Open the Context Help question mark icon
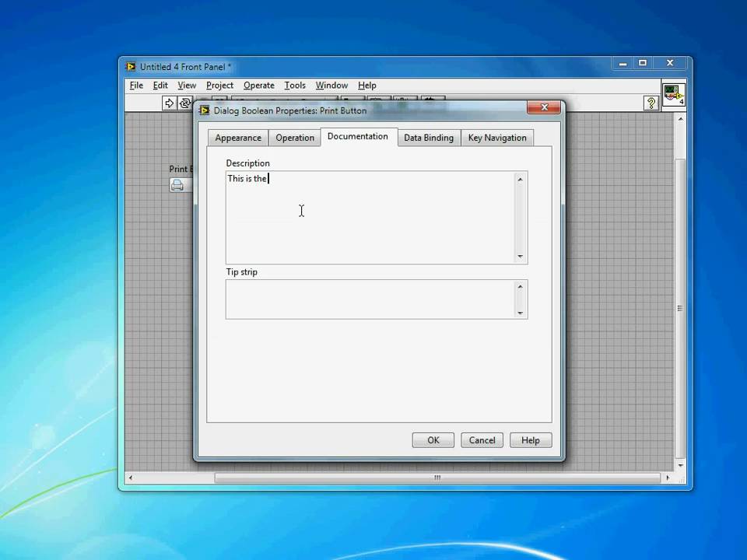This screenshot has height=560, width=747. click(x=651, y=103)
